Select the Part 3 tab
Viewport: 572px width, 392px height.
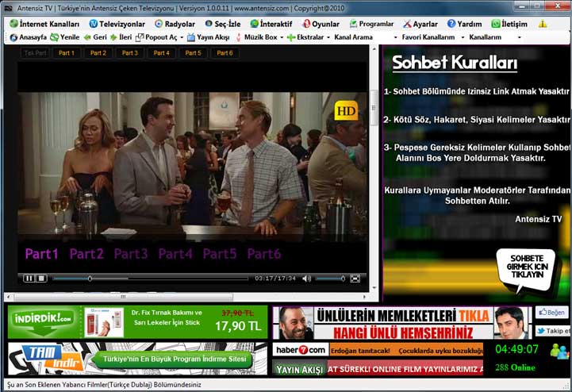pos(130,53)
